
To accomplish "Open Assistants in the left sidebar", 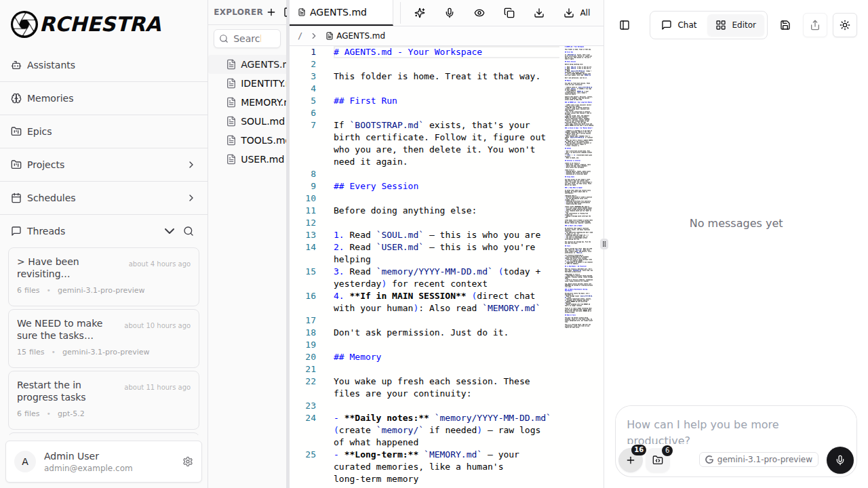I will coord(104,65).
